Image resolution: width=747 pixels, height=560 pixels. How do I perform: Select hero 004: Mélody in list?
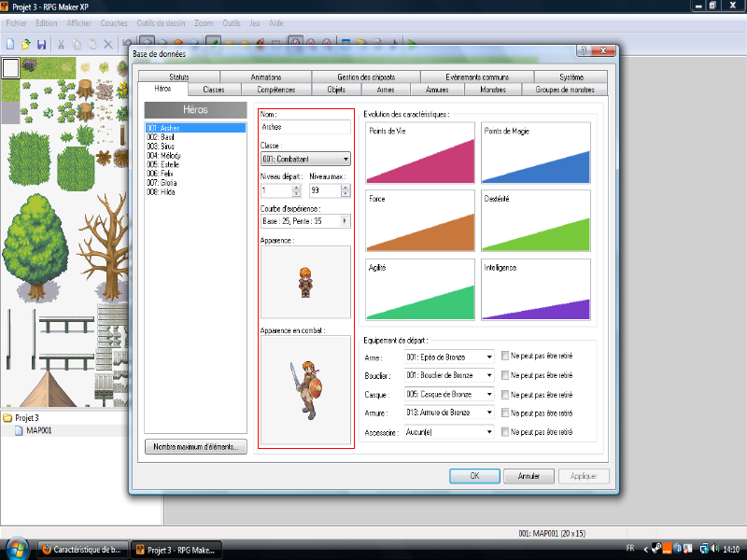(x=163, y=156)
